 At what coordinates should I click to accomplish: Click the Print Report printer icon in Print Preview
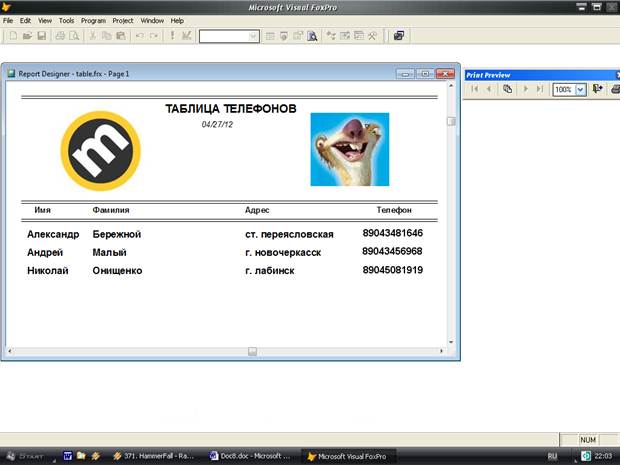tap(615, 89)
